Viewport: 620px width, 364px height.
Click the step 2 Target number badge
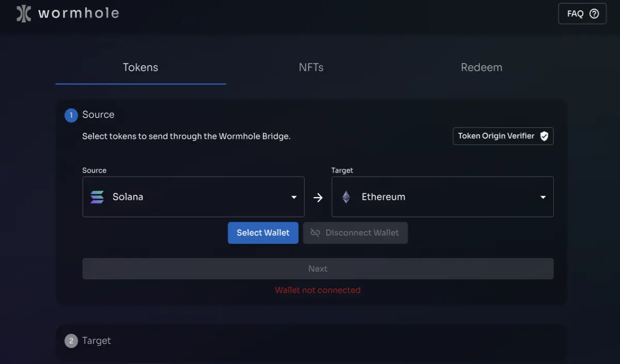pos(71,341)
